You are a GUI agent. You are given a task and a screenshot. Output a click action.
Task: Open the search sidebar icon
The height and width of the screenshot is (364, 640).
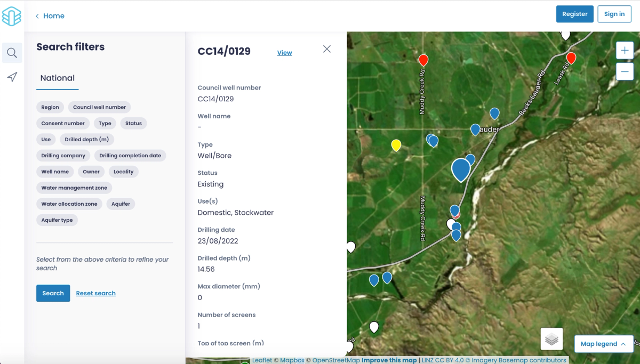pos(12,53)
